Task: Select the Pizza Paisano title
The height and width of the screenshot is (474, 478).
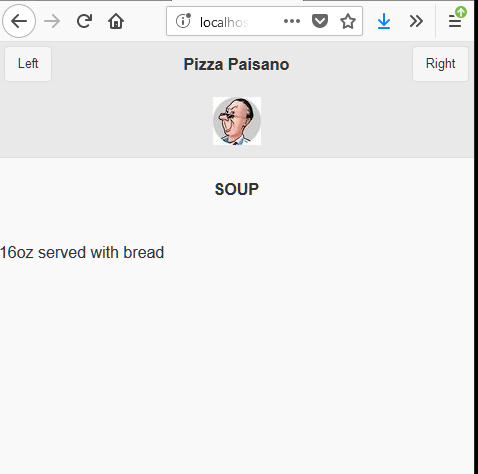Action: click(x=236, y=64)
